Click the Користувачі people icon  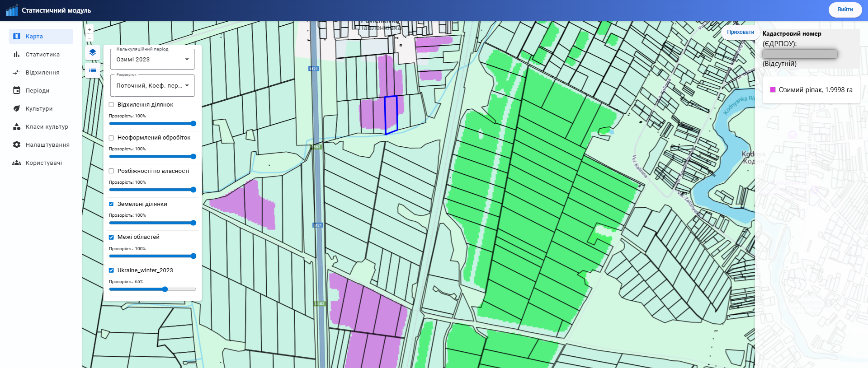[17, 163]
